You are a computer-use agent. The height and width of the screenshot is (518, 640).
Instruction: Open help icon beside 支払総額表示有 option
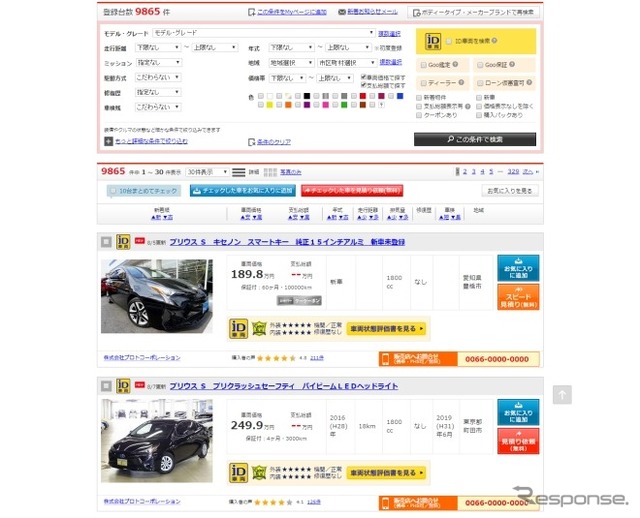click(468, 106)
